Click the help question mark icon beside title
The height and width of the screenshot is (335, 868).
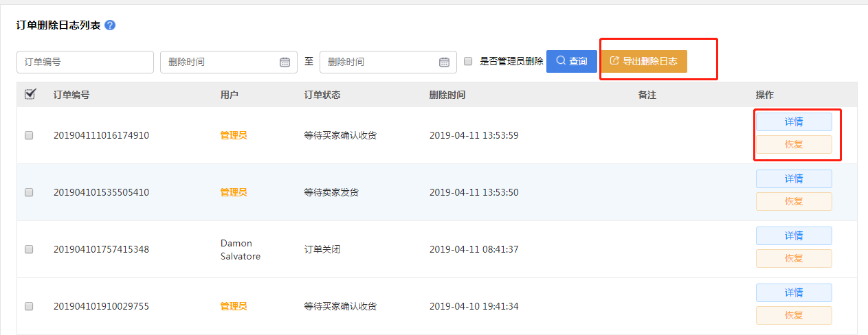(110, 25)
